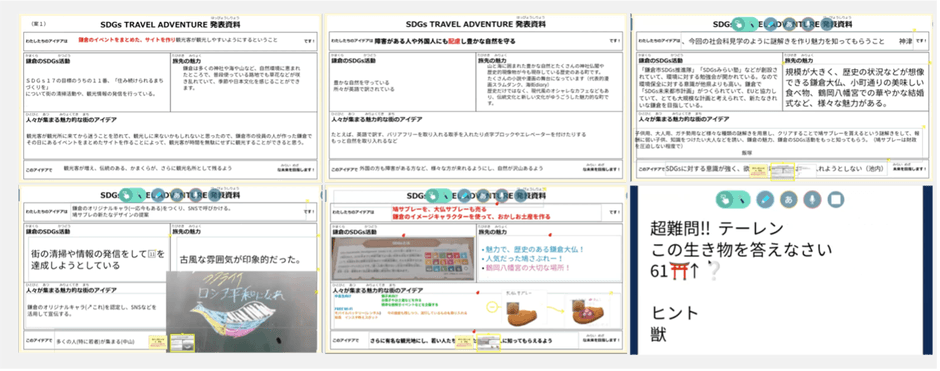
Task: Click last toolbar icon on 謎解き slide
Action: 827,25
